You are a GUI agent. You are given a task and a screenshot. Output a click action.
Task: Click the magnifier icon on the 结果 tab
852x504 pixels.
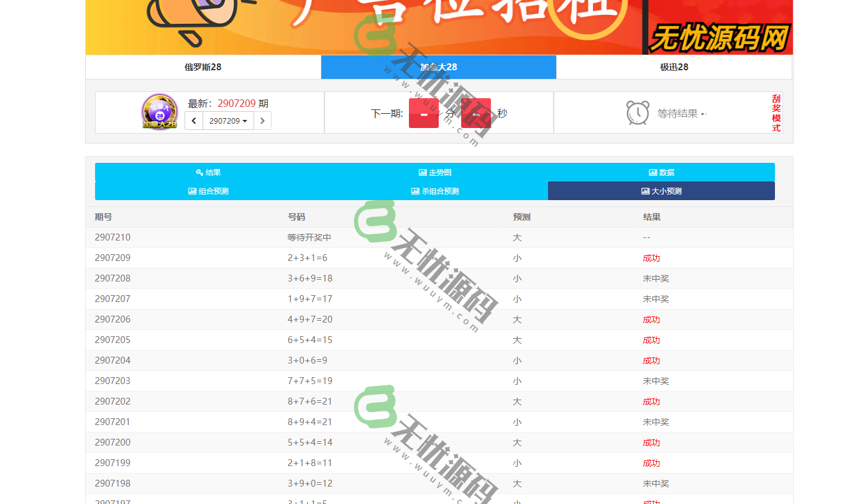pyautogui.click(x=199, y=172)
